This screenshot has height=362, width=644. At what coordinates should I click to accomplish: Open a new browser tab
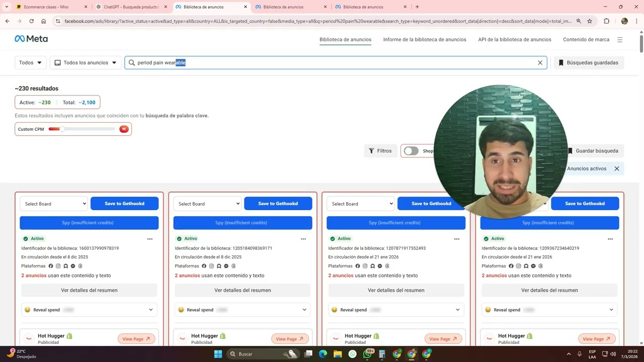(417, 7)
